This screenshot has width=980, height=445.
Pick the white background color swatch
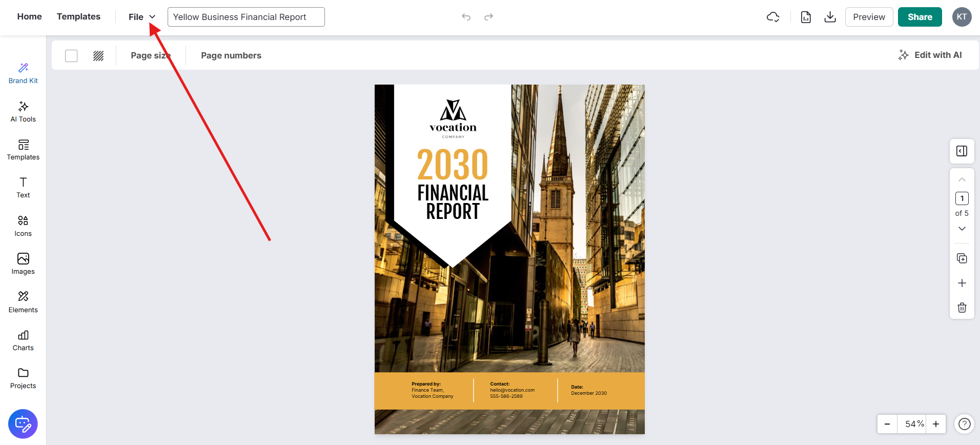71,56
